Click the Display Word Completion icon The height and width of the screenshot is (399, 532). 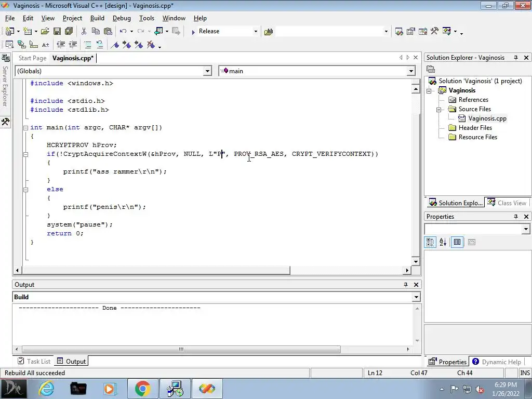tap(46, 45)
